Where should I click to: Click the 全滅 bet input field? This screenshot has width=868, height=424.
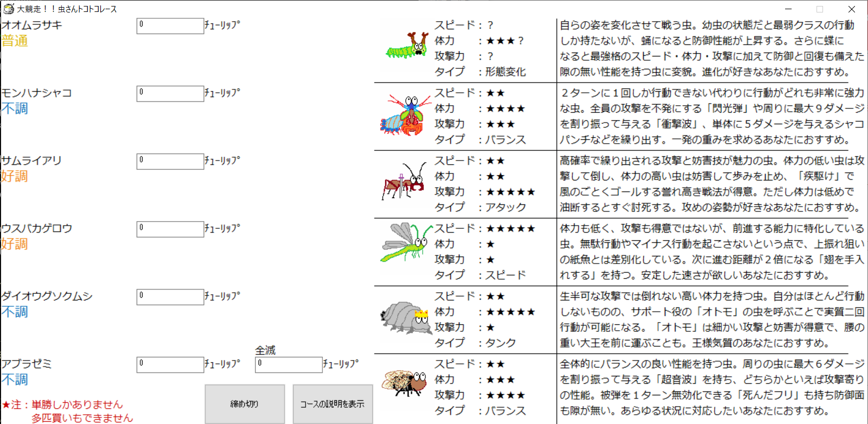click(x=288, y=364)
